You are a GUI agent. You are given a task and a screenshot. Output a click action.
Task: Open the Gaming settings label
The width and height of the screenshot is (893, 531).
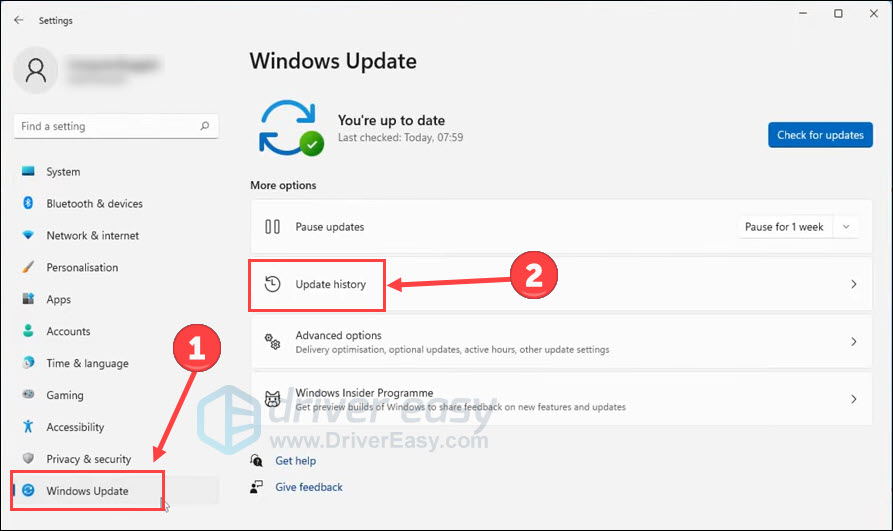[x=65, y=395]
